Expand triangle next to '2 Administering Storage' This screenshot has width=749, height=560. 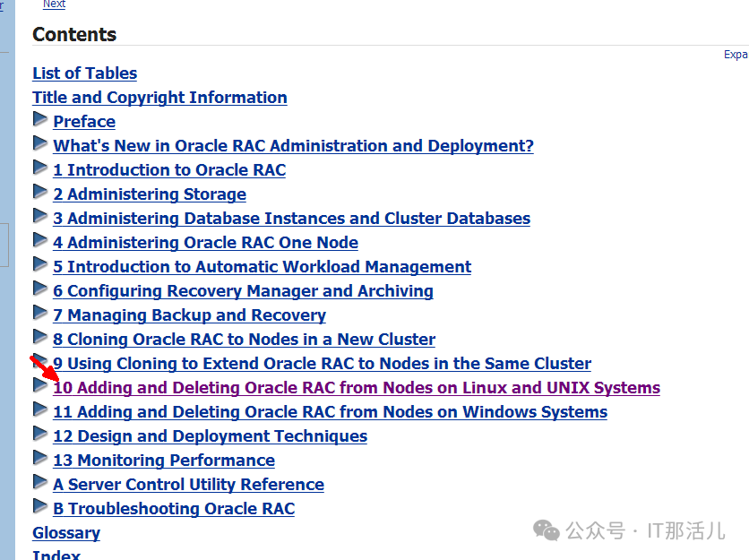40,192
